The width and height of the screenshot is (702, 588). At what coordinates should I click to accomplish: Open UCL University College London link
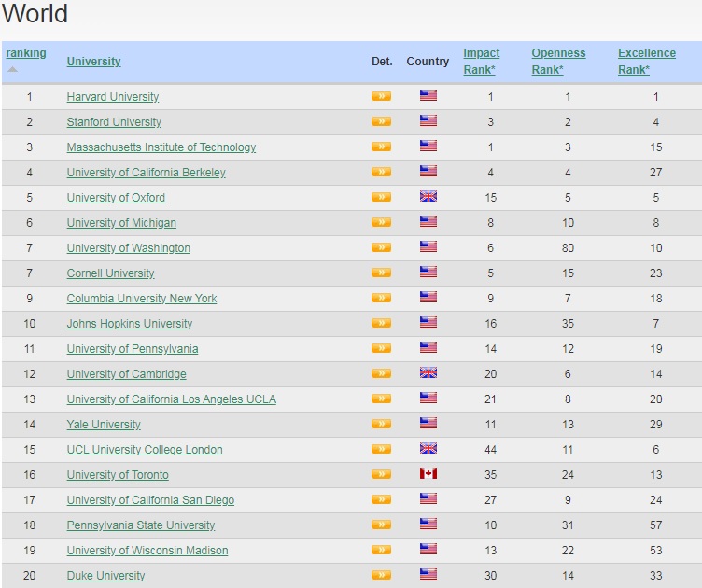pyautogui.click(x=145, y=449)
